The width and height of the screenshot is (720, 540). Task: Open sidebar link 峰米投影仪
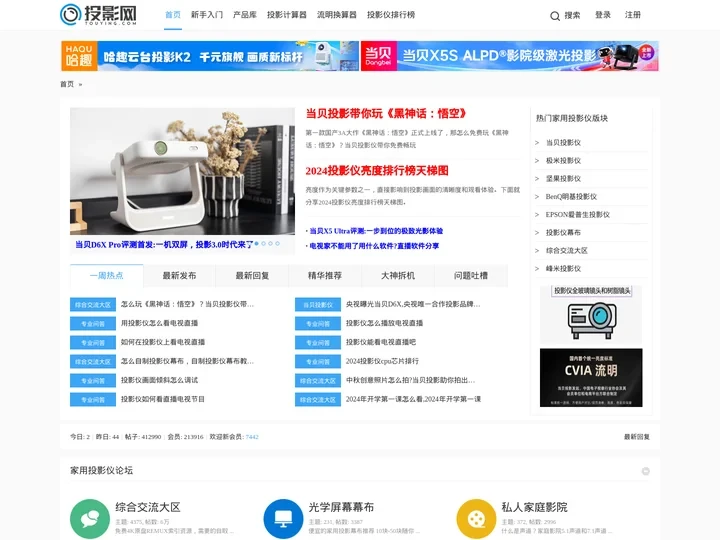tap(563, 269)
